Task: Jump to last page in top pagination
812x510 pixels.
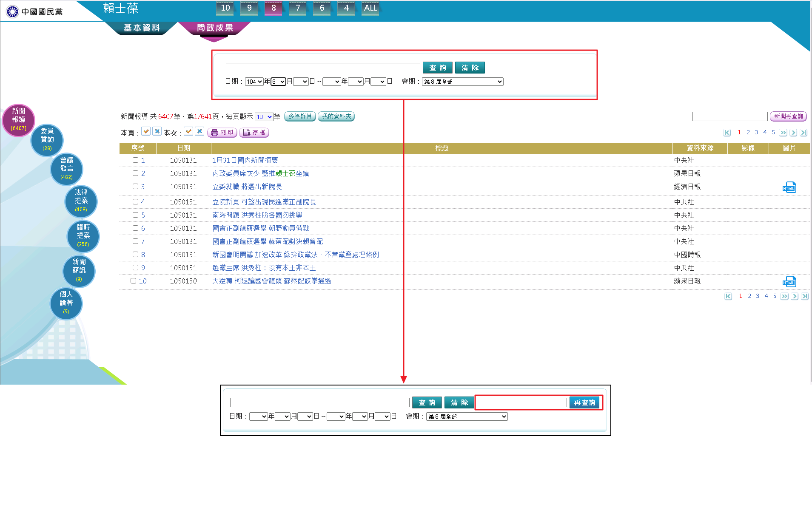Action: click(803, 133)
